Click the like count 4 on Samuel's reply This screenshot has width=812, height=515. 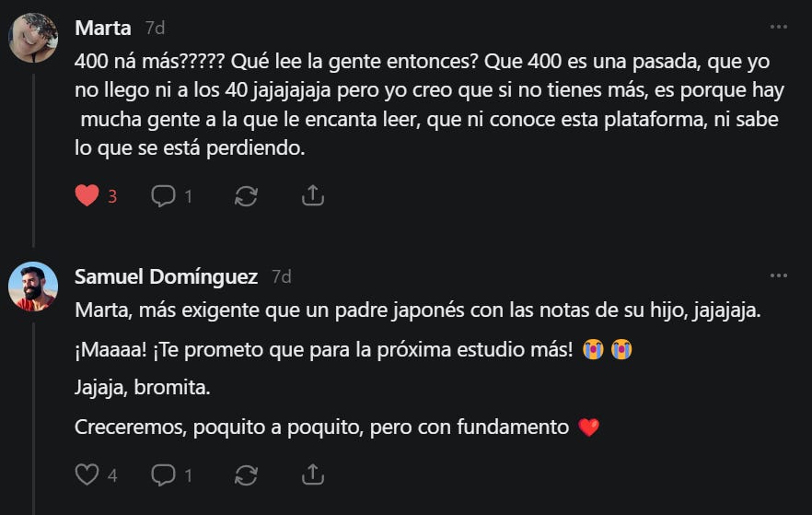(x=112, y=475)
